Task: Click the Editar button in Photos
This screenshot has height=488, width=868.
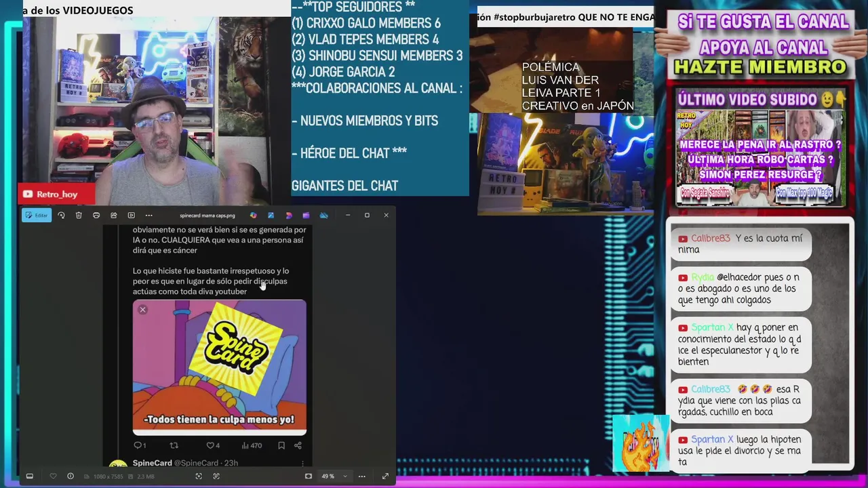Action: [x=37, y=216]
